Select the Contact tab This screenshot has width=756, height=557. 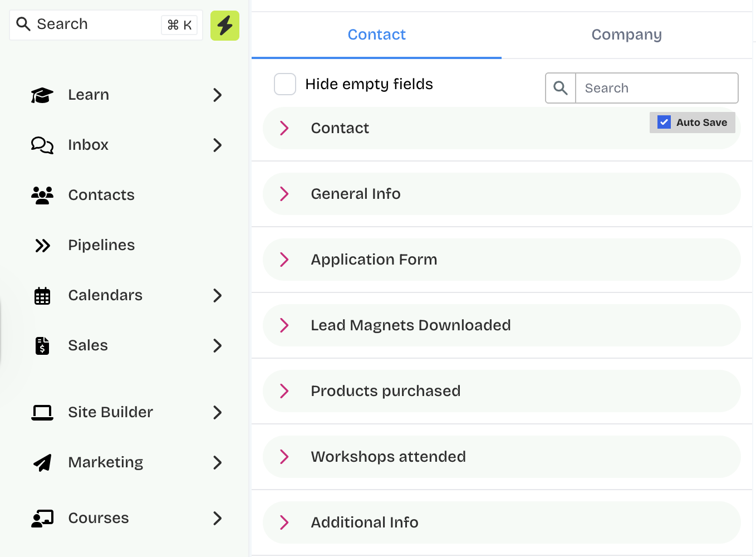click(376, 35)
